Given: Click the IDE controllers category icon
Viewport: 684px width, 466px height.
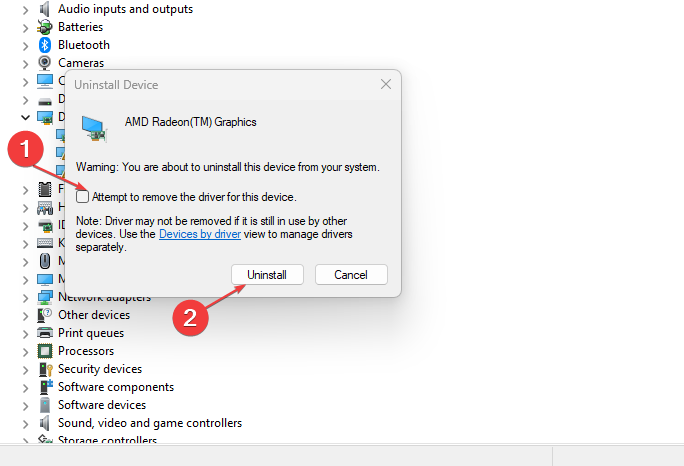Looking at the screenshot, I should pyautogui.click(x=44, y=226).
